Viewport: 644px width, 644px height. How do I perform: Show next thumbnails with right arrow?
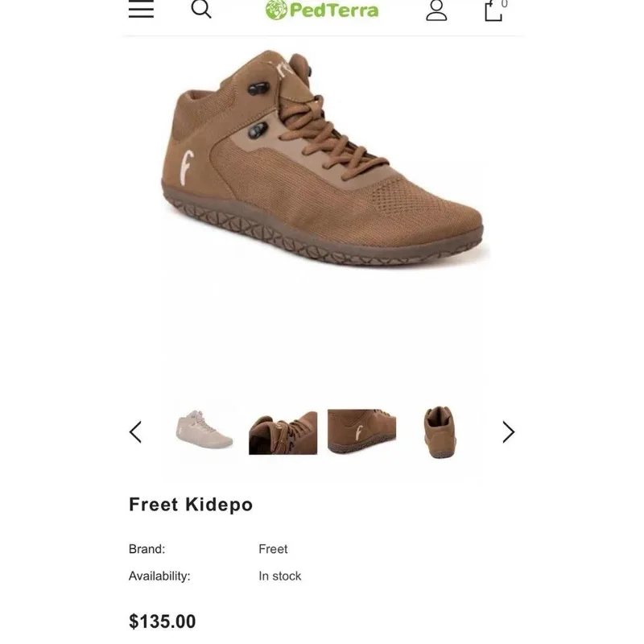click(x=508, y=432)
